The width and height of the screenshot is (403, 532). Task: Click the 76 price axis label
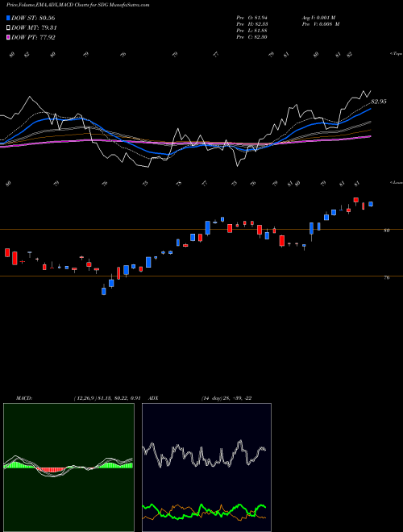coord(386,277)
